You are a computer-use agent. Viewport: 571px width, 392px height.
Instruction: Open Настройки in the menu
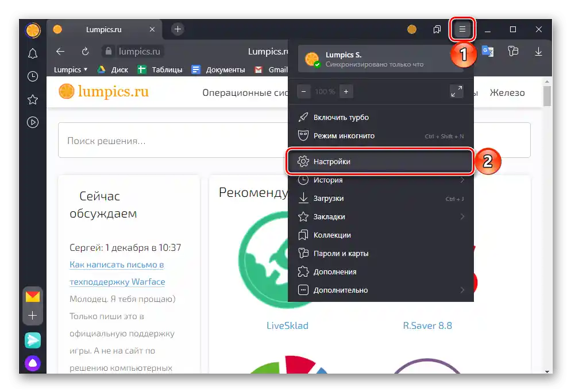point(380,161)
